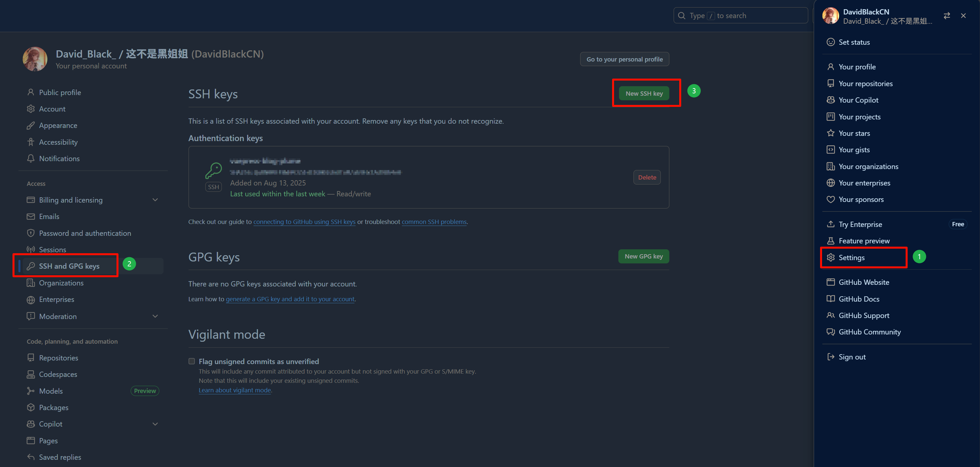Enable Flag unsigned commits as unverified
This screenshot has width=980, height=467.
tap(192, 361)
